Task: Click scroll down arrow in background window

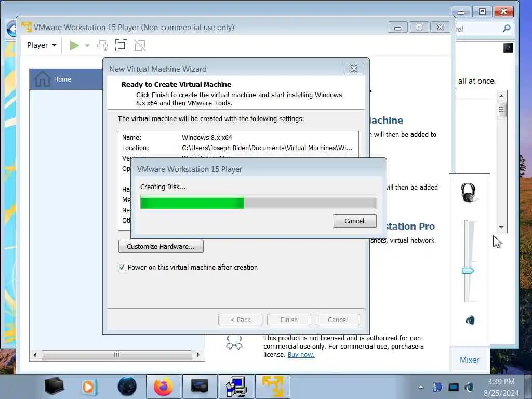Action: [x=501, y=227]
